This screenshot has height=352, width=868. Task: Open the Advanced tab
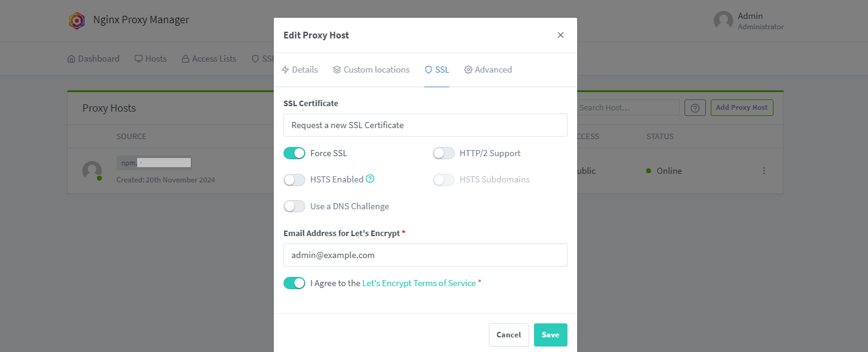pyautogui.click(x=488, y=70)
